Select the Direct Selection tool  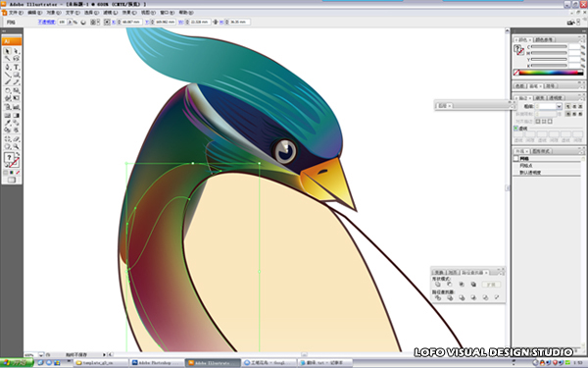click(x=16, y=51)
